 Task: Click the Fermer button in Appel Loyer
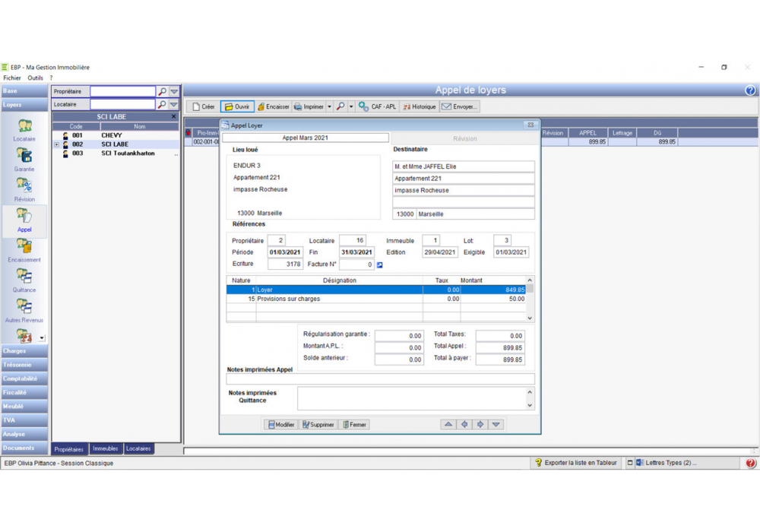pyautogui.click(x=354, y=425)
